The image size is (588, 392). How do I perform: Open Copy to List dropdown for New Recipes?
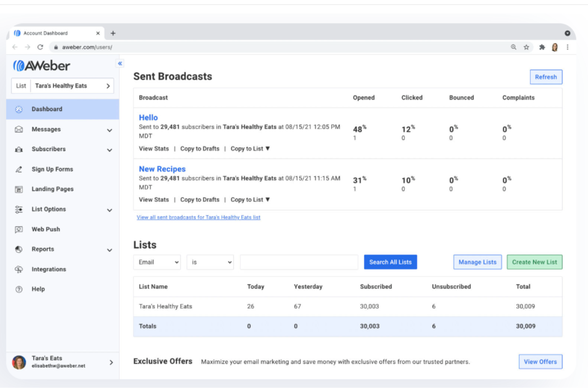pos(250,200)
